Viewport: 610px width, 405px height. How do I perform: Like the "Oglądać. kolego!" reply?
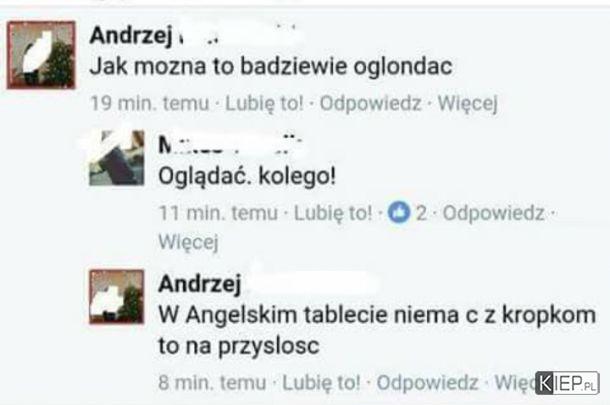(333, 213)
